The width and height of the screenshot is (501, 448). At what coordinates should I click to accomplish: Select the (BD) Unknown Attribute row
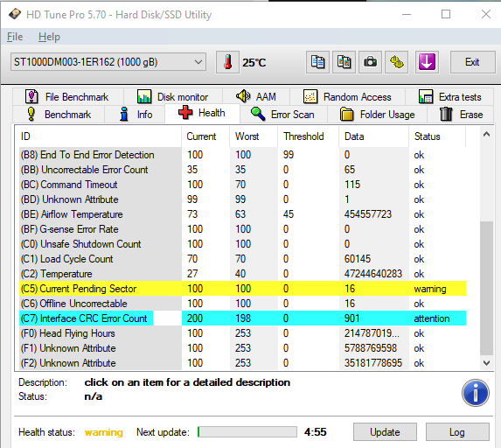pyautogui.click(x=242, y=199)
